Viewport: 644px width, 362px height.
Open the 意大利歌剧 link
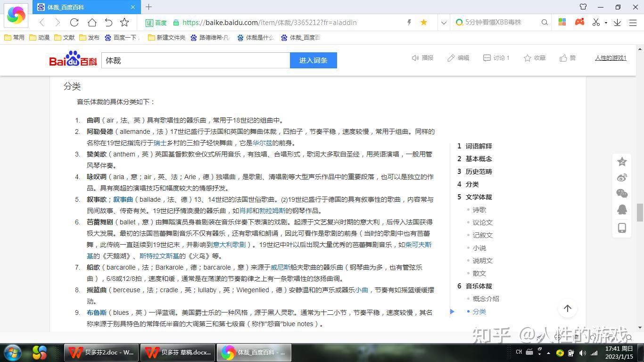click(229, 245)
